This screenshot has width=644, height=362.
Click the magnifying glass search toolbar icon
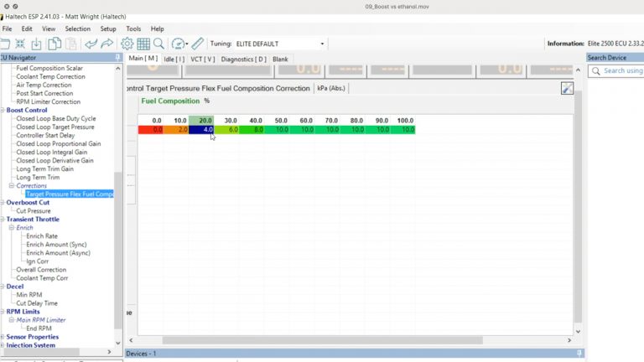[158, 44]
